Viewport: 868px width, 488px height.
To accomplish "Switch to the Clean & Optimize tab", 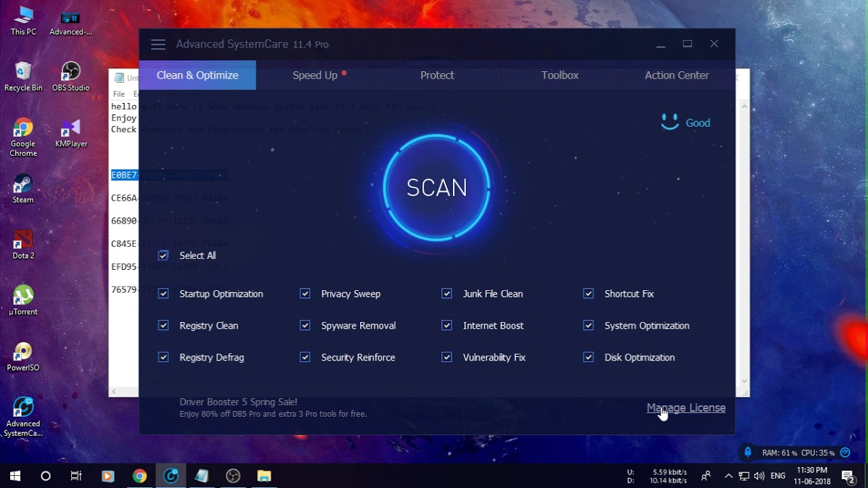I will [197, 75].
